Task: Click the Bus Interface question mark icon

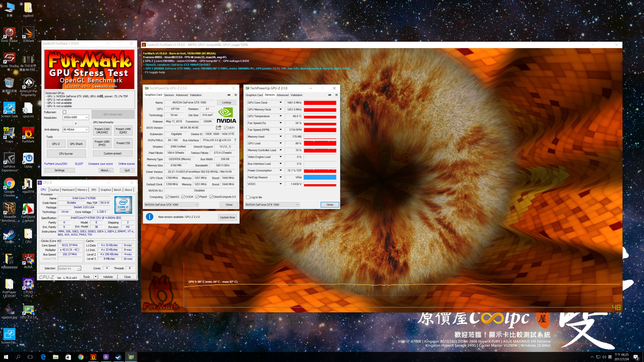Action: point(235,140)
